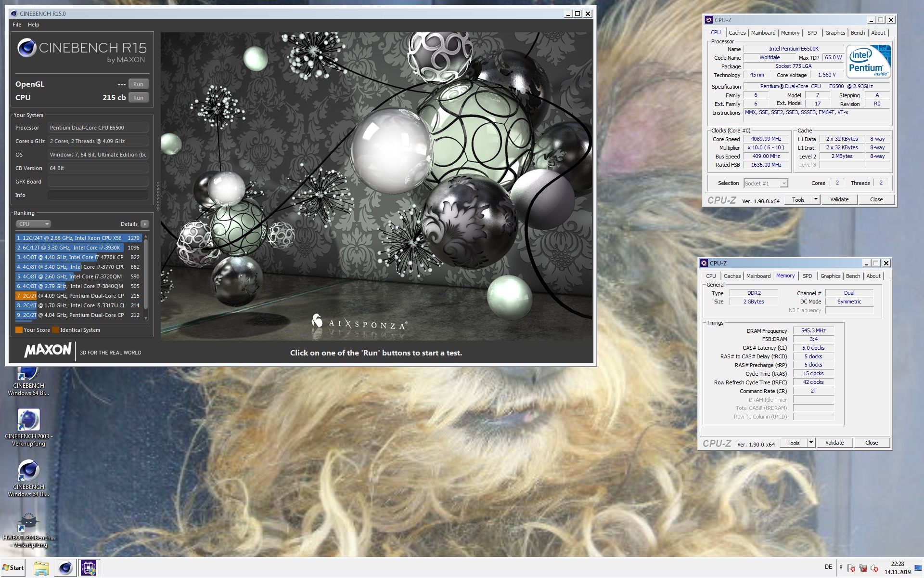The image size is (924, 578).
Task: Switch to Graphics tab in upper CPU-Z
Action: pos(835,33)
